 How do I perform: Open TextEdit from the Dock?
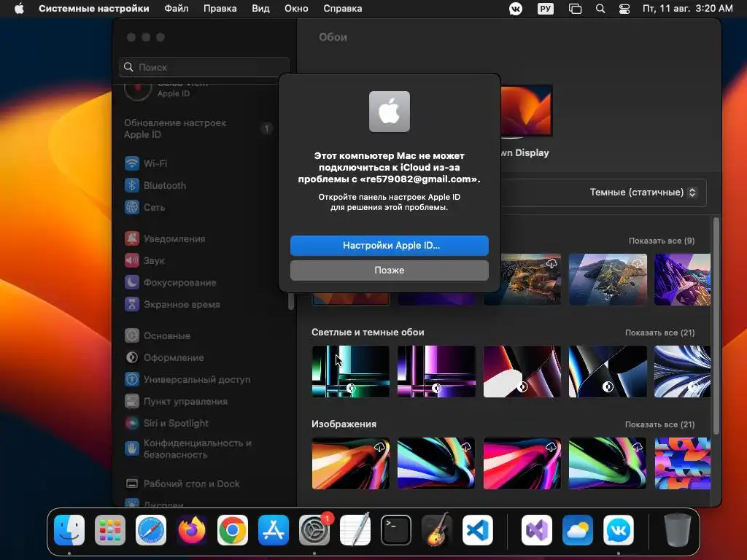point(355,530)
